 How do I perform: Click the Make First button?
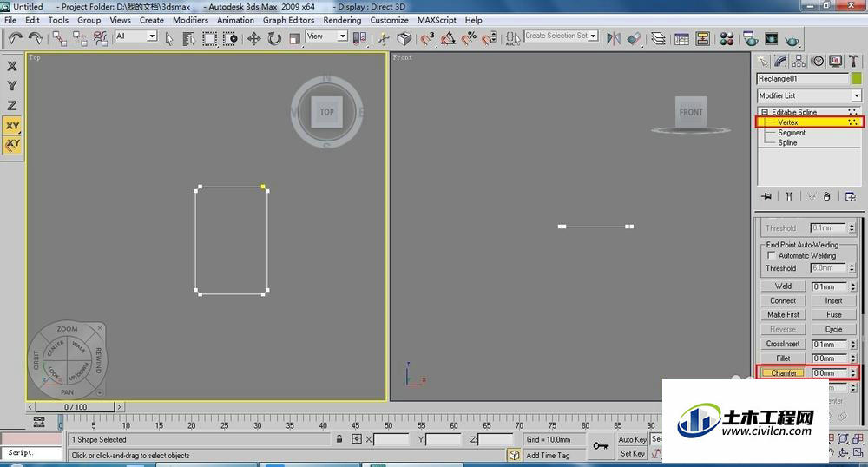tap(783, 314)
